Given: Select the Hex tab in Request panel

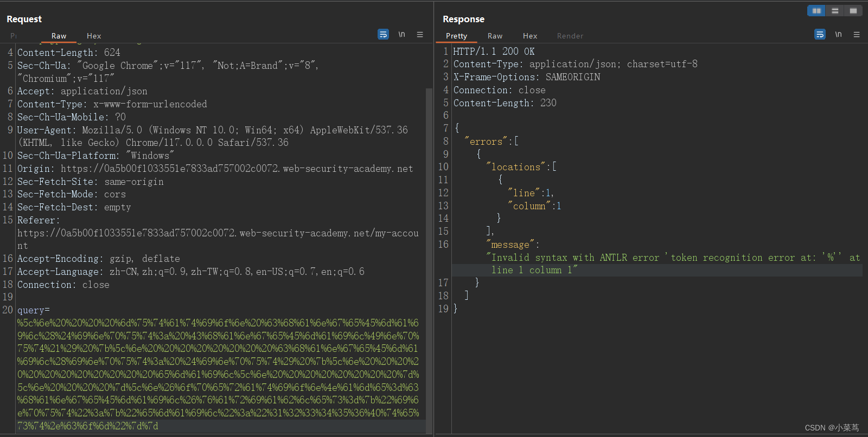Looking at the screenshot, I should tap(94, 36).
